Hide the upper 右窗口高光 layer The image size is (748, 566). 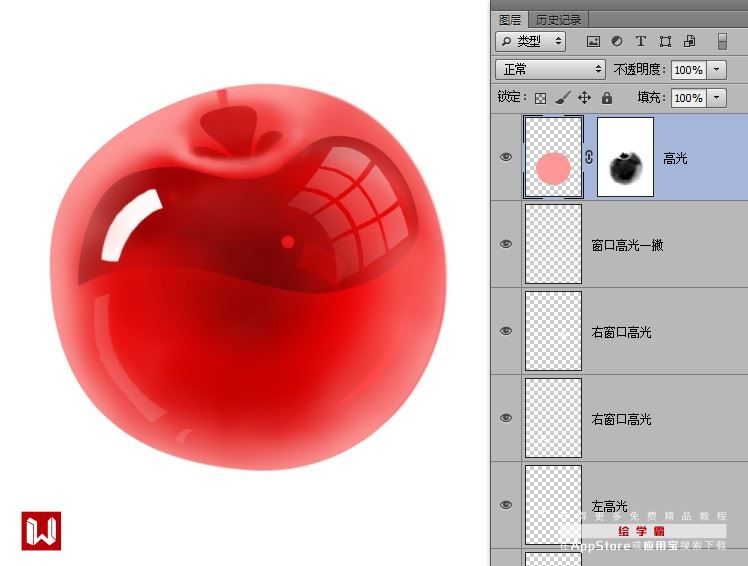tap(506, 331)
